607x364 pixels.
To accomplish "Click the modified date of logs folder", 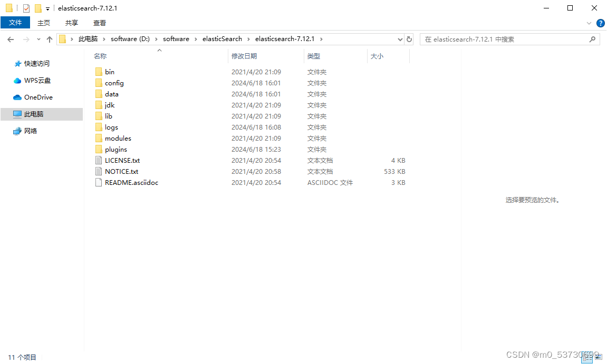I will (x=256, y=127).
